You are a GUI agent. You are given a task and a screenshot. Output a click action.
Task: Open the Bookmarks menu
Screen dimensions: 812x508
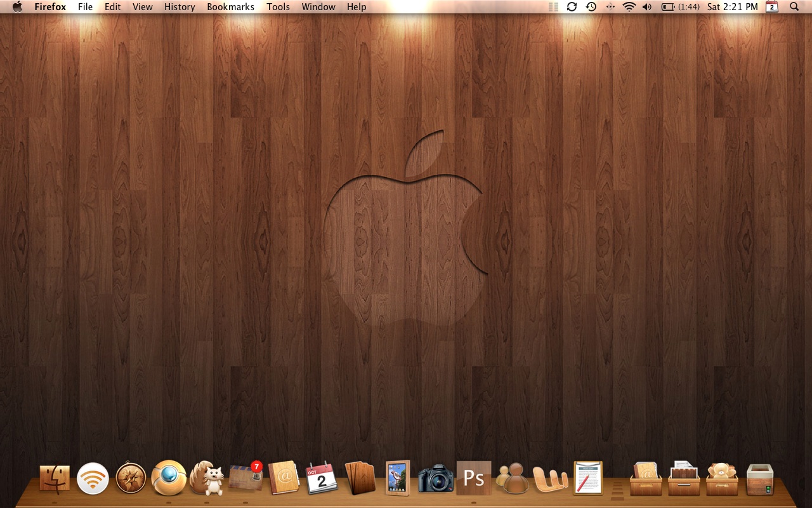(231, 7)
